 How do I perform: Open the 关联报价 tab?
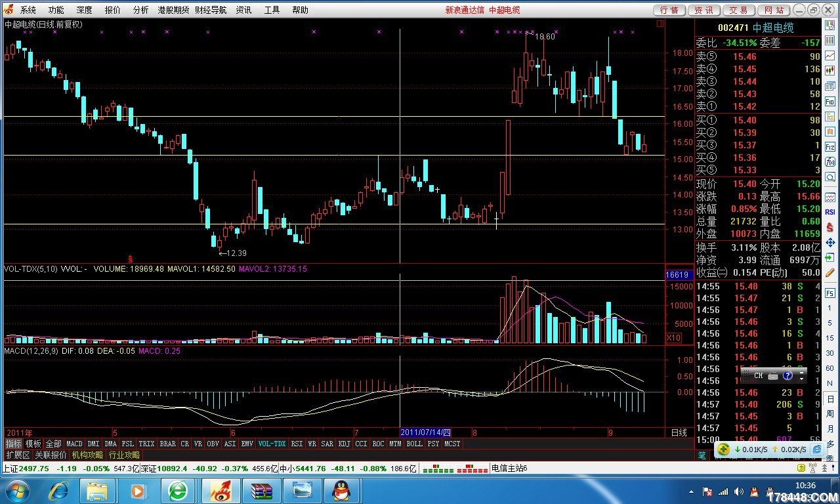[51, 455]
